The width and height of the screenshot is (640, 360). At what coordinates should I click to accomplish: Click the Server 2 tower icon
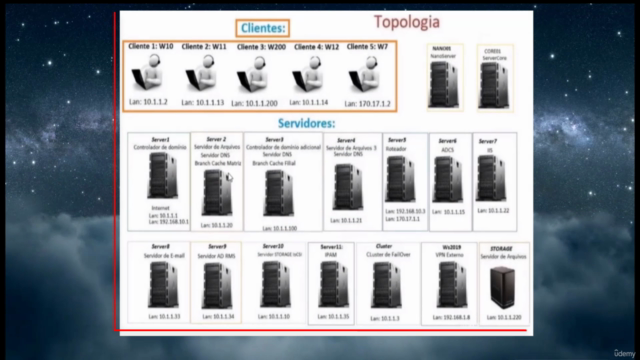click(x=217, y=193)
